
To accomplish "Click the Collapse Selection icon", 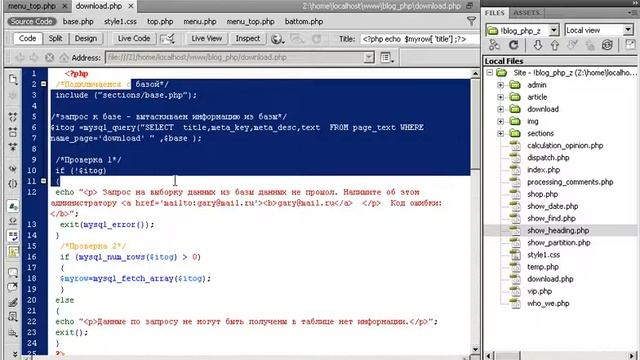I will click(13, 132).
